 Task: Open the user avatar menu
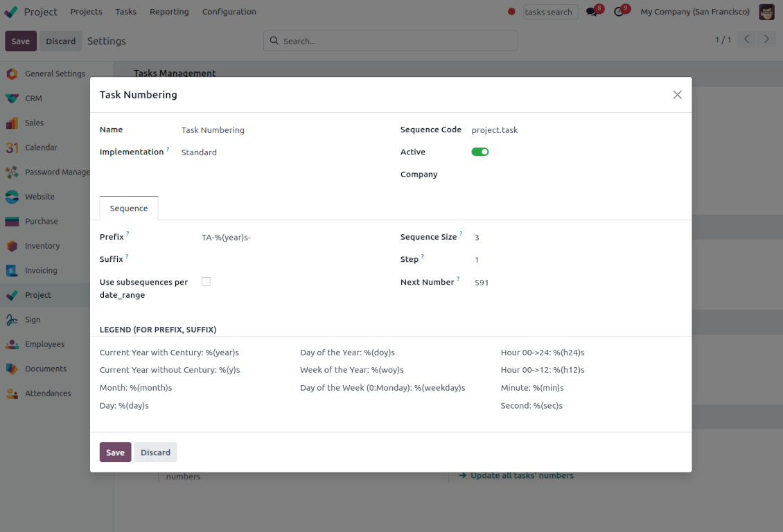click(x=766, y=12)
